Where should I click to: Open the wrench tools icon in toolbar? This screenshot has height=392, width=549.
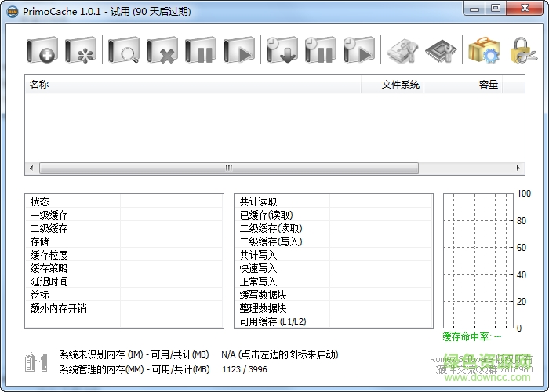(x=402, y=52)
